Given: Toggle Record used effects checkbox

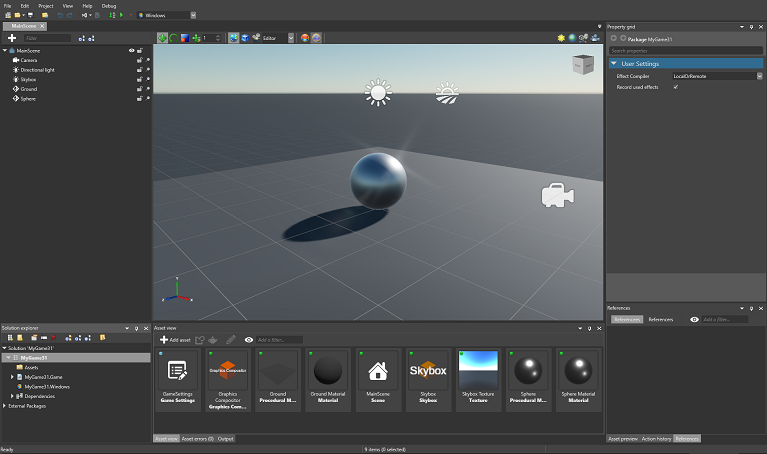Looking at the screenshot, I should 676,87.
